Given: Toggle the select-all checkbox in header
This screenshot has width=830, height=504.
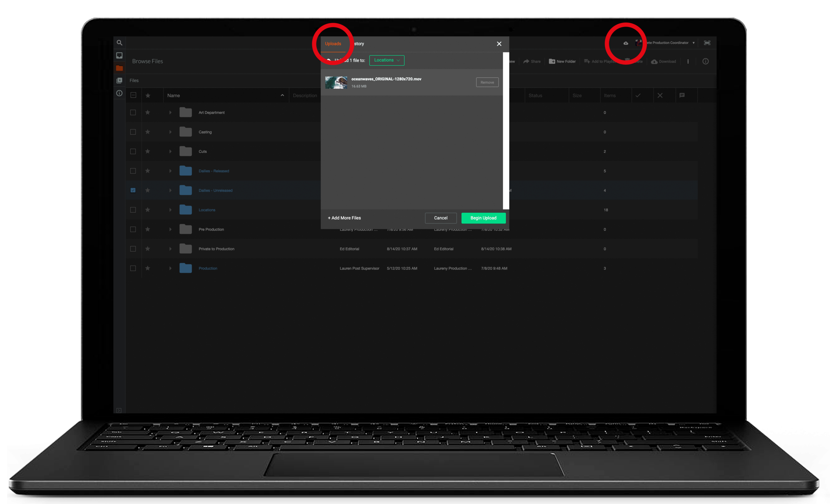Looking at the screenshot, I should click(133, 95).
